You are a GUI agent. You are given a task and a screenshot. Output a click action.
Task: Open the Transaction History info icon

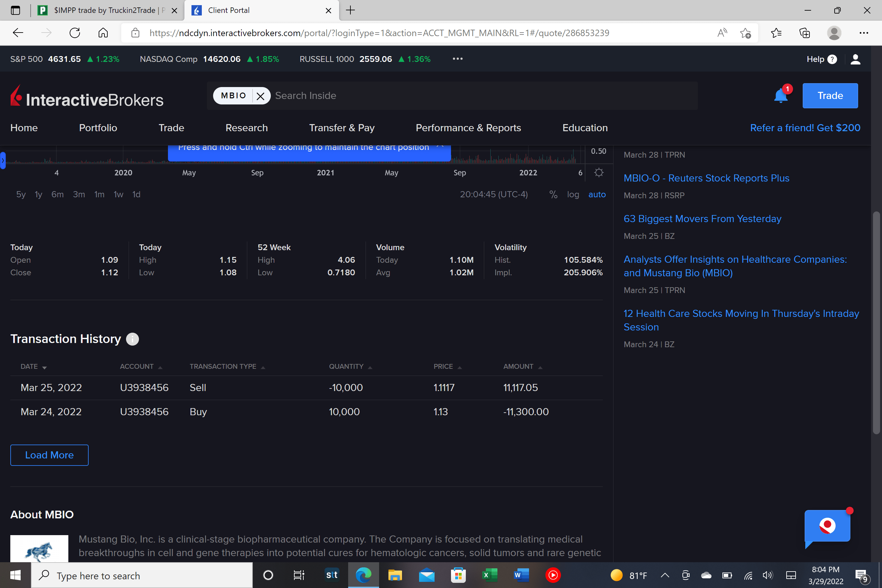132,339
